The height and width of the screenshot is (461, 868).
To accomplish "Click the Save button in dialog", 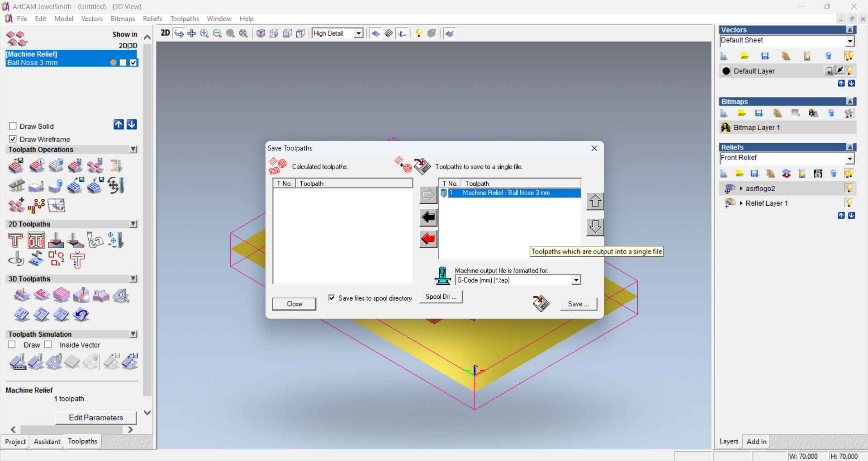I will (579, 304).
